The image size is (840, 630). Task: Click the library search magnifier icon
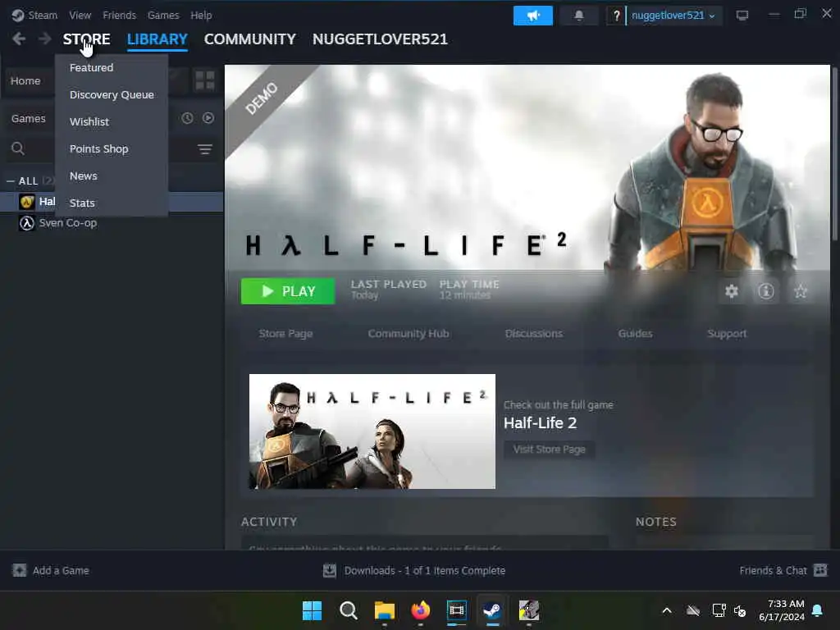(x=18, y=148)
